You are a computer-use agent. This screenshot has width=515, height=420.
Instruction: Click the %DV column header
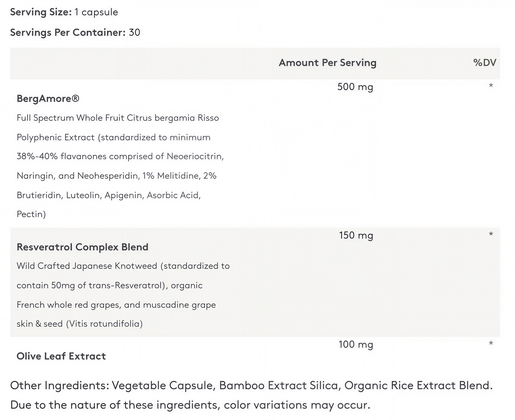coord(484,62)
